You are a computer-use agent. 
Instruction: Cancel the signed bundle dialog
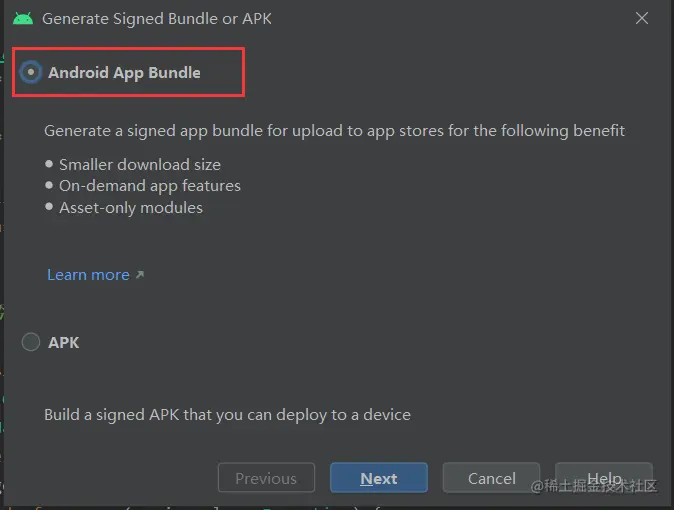click(x=491, y=478)
